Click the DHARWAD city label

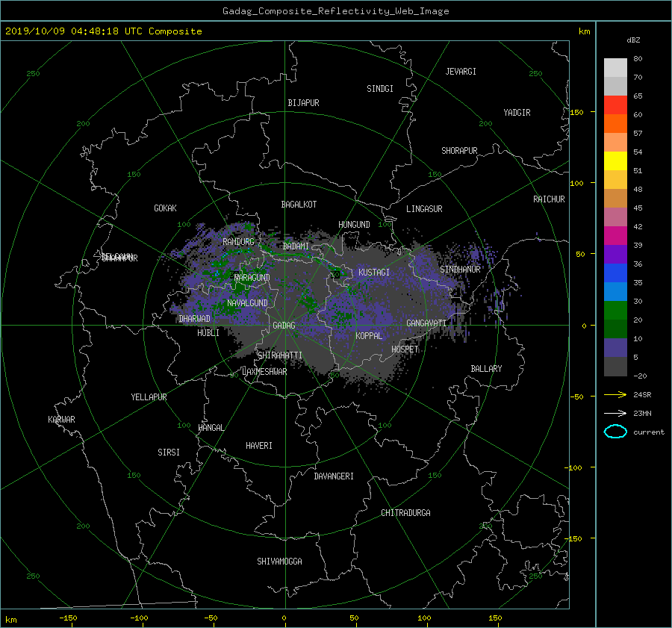(x=194, y=319)
